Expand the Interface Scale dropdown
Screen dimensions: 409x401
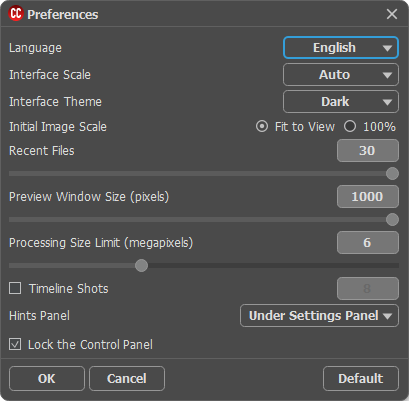click(341, 75)
